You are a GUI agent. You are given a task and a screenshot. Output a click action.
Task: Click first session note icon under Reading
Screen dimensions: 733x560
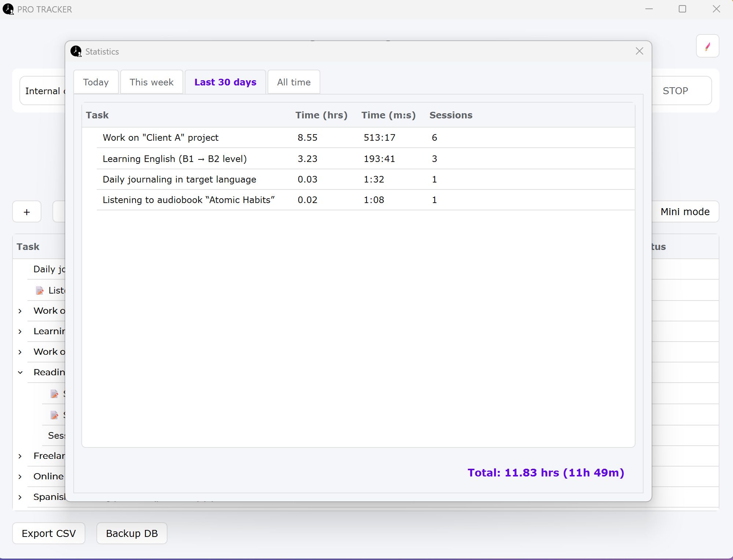coord(54,394)
